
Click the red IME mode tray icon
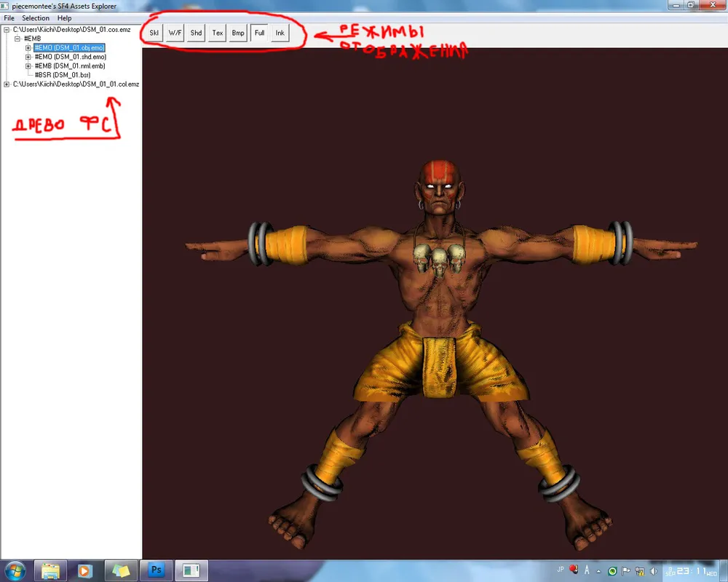(574, 569)
